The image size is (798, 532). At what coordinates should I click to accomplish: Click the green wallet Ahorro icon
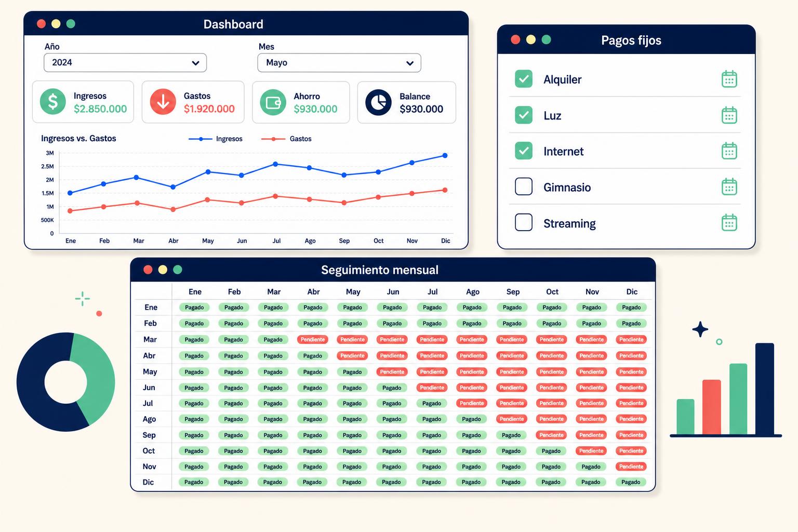[273, 102]
